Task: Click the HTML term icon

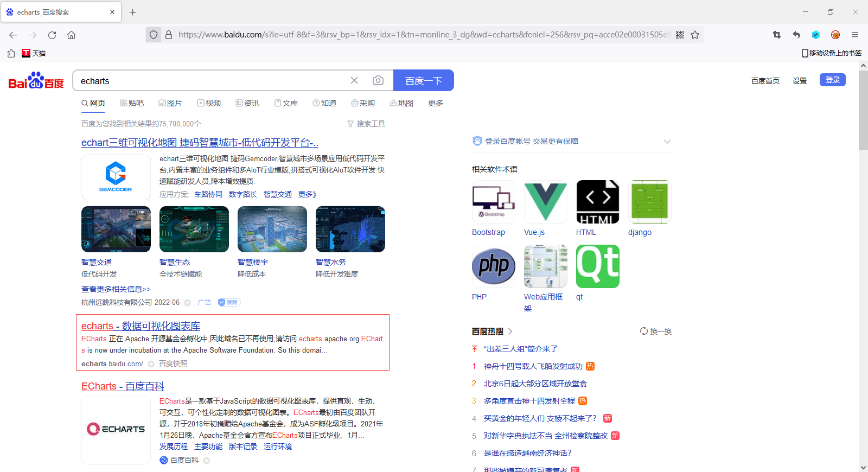Action: coord(598,202)
